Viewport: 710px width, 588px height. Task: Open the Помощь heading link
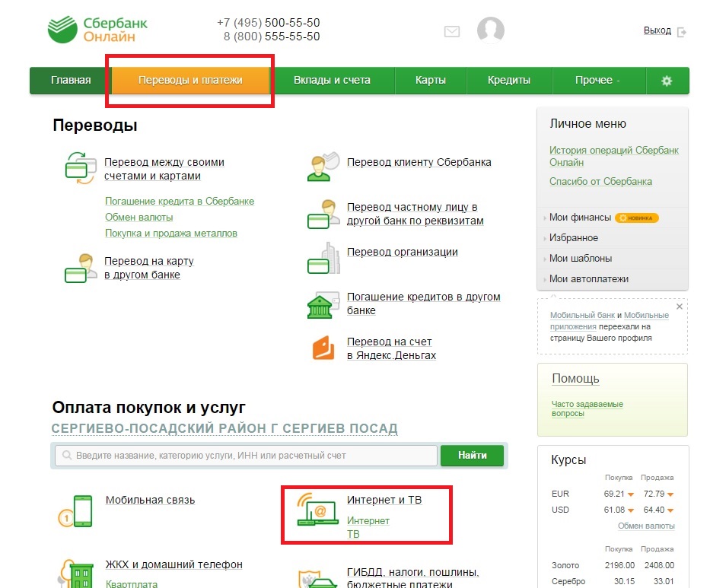click(x=575, y=378)
